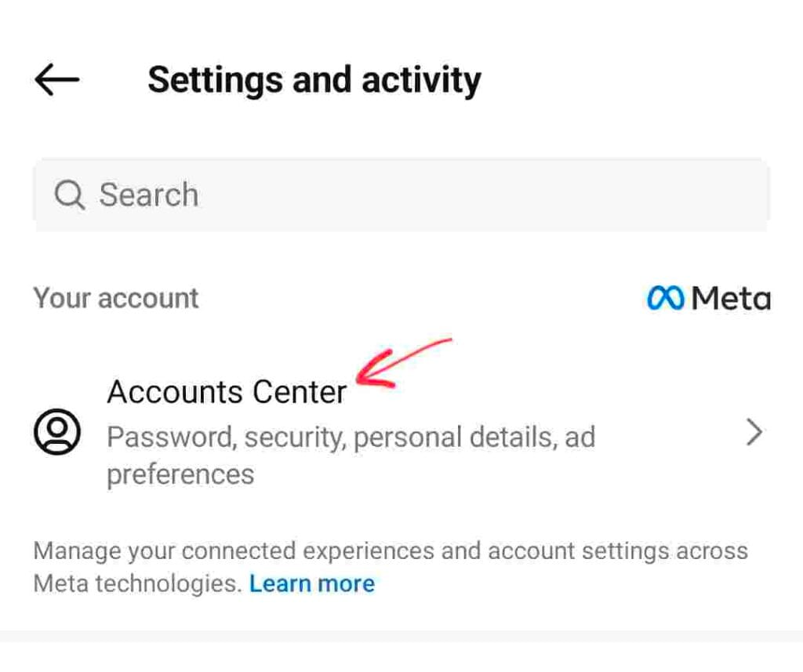Click the blue Meta infinity logo

coord(665,298)
